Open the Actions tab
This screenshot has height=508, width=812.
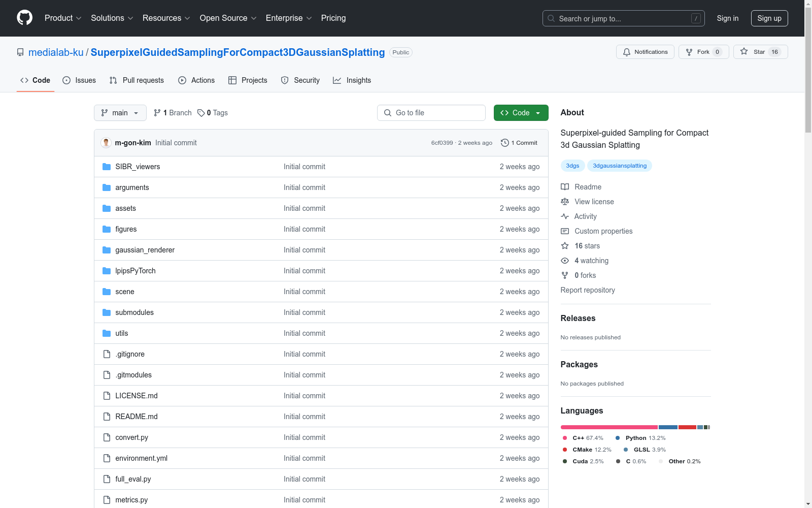[196, 80]
